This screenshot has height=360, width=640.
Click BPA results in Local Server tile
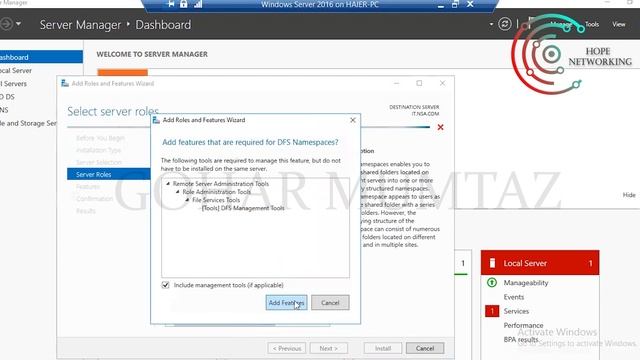point(520,339)
